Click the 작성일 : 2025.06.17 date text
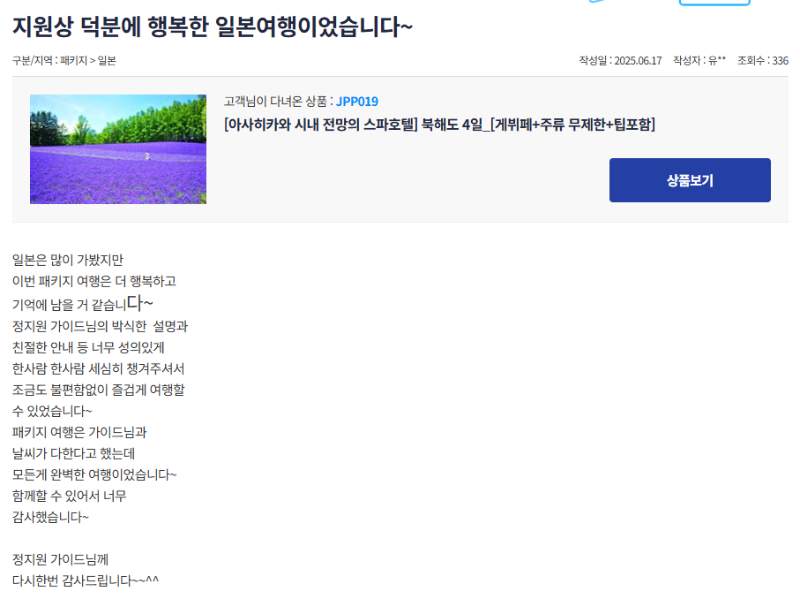The width and height of the screenshot is (800, 599). coord(620,61)
